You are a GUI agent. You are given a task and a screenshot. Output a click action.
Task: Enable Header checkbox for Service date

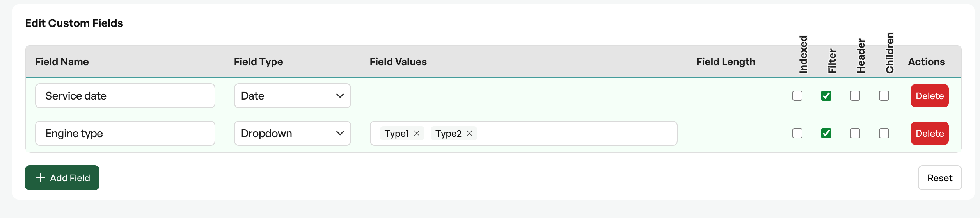(855, 96)
